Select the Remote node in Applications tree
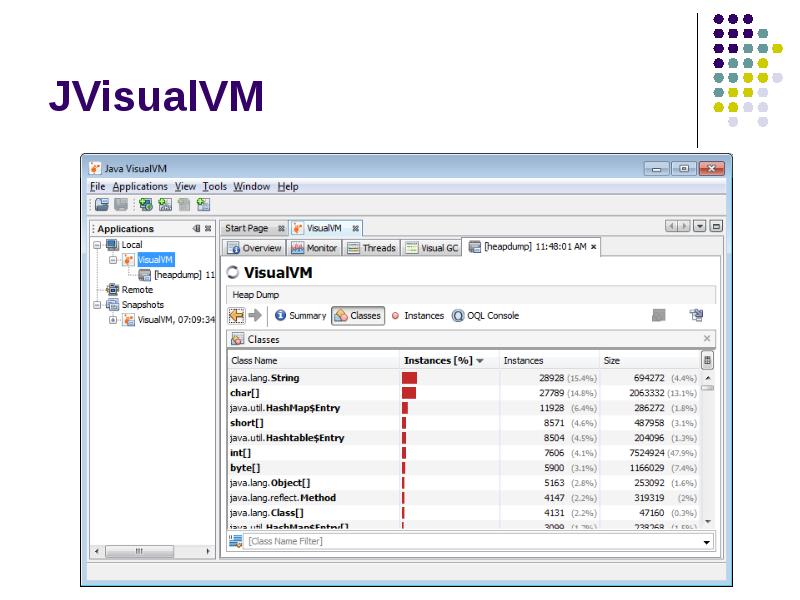This screenshot has height=600, width=800. click(x=137, y=290)
